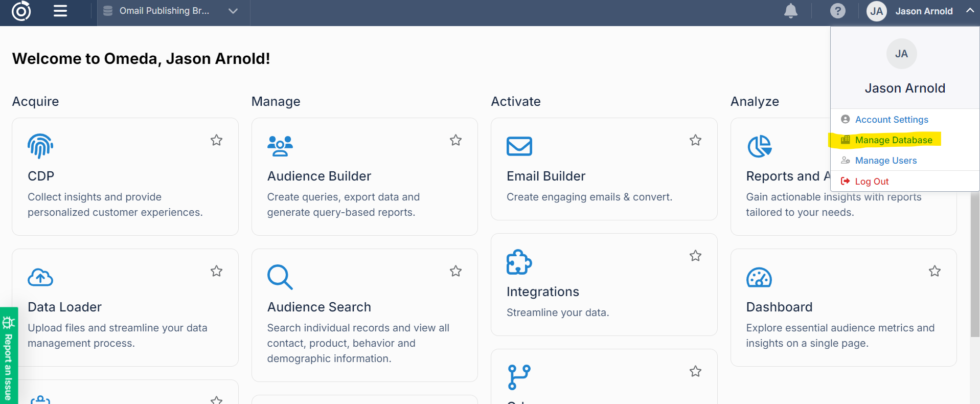This screenshot has height=404, width=980.
Task: Click the Integrations puzzle piece icon
Action: click(x=519, y=262)
